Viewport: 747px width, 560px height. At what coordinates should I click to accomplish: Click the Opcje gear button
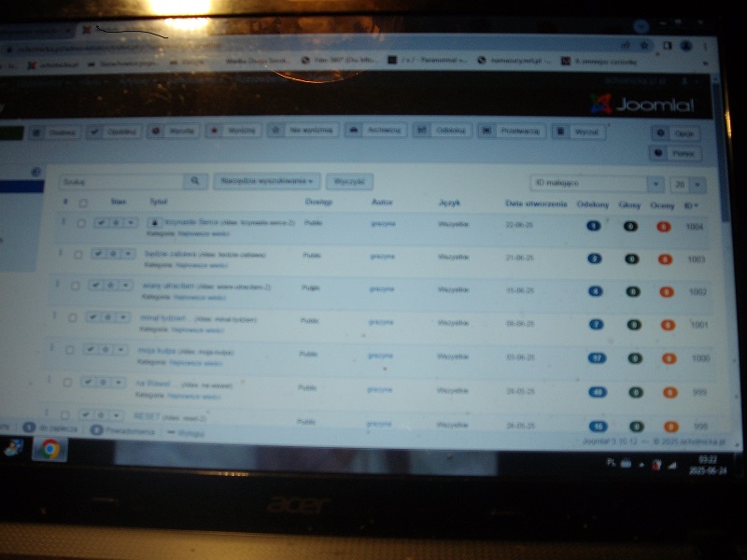675,133
